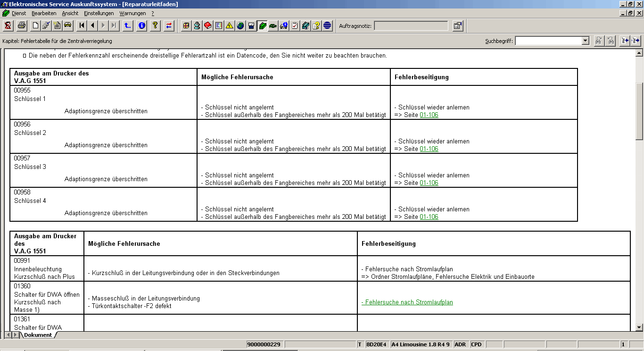This screenshot has height=351, width=644.
Task: Open the Einstellungen menu
Action: tap(99, 13)
